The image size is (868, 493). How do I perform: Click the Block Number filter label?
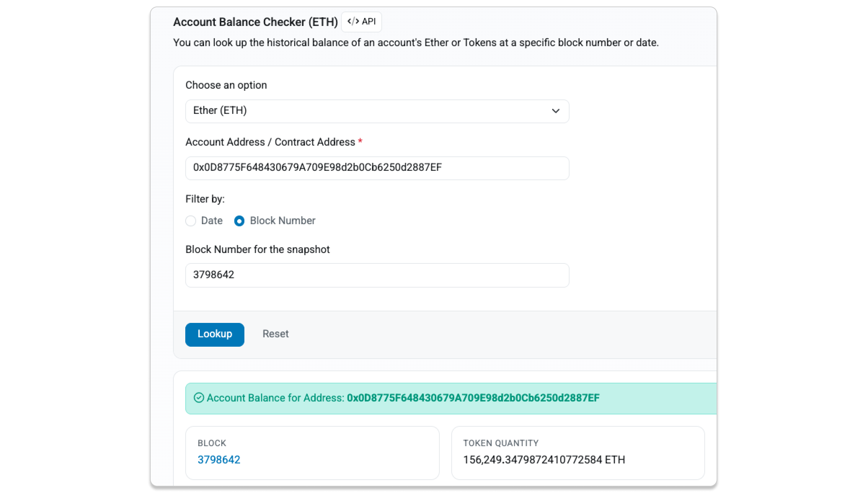pos(283,221)
